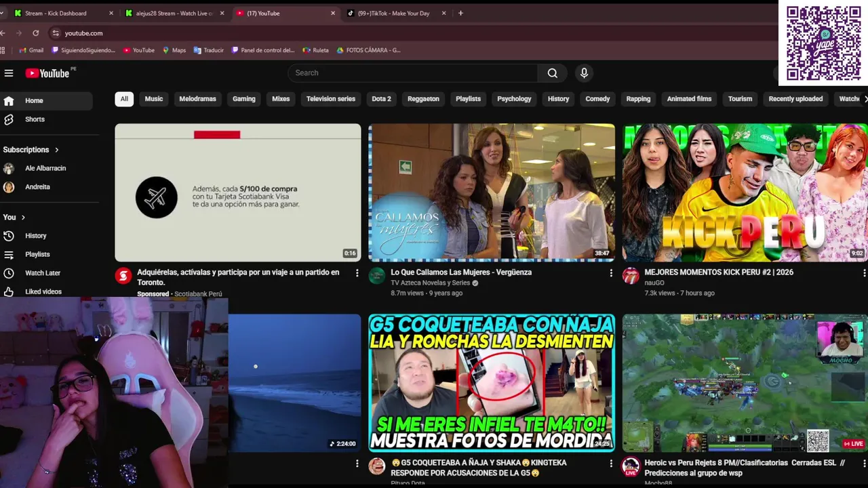The width and height of the screenshot is (868, 488).
Task: Go back with browser back arrow
Action: click(3, 33)
